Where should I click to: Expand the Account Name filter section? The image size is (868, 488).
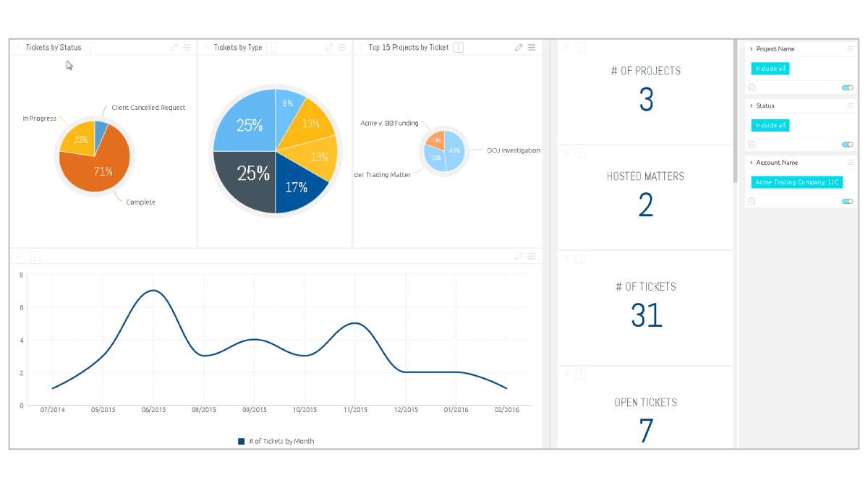pos(750,162)
